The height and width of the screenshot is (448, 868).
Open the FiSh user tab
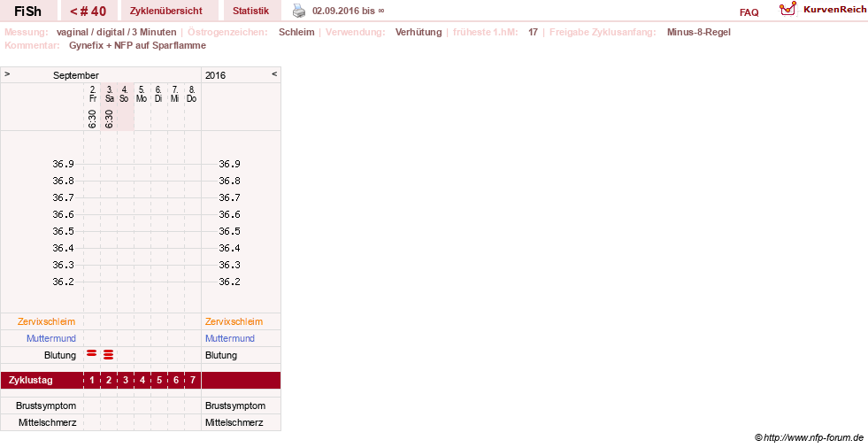[27, 11]
